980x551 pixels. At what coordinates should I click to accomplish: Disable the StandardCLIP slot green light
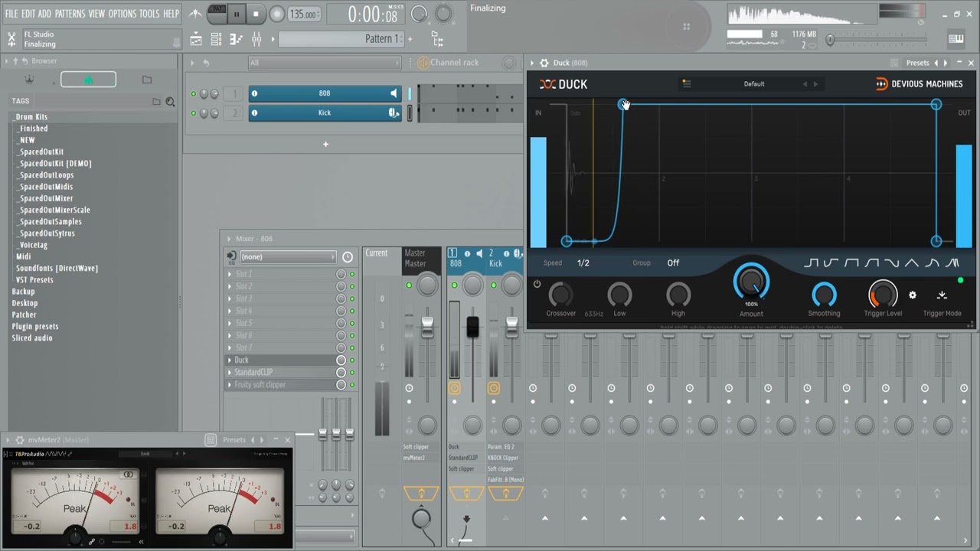coord(352,372)
